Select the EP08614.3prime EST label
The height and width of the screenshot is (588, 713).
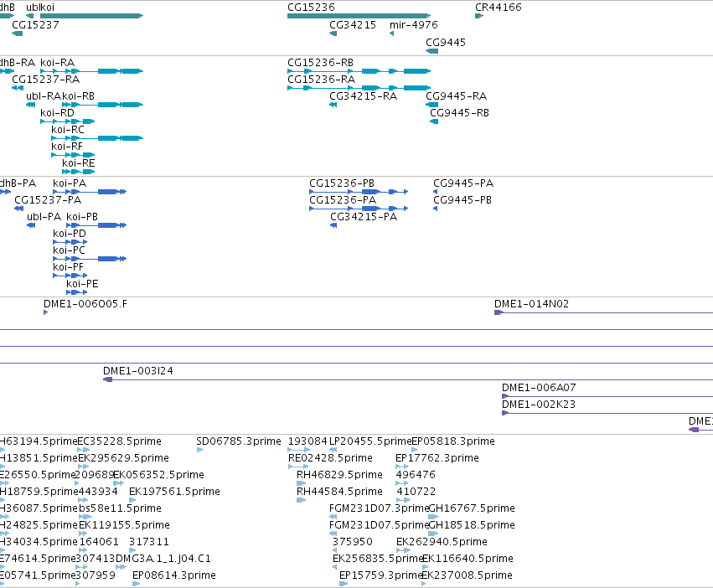click(x=174, y=575)
